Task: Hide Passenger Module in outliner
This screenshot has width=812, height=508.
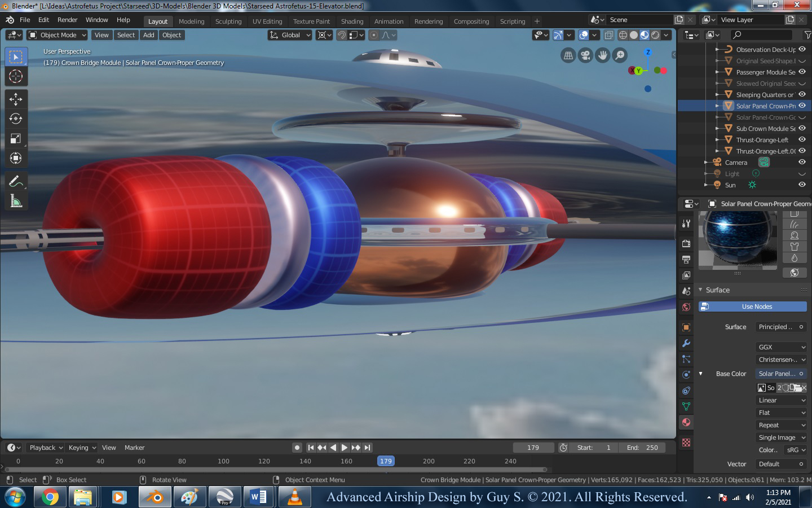Action: [x=802, y=72]
